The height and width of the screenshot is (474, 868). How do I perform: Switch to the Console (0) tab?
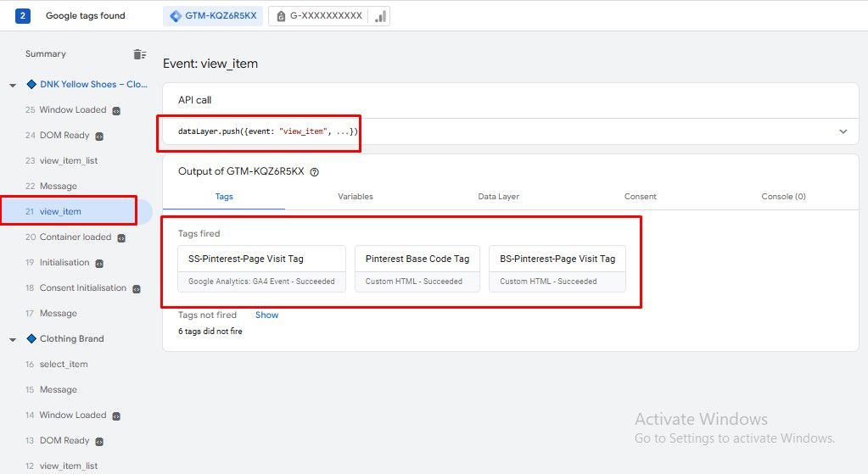tap(783, 197)
